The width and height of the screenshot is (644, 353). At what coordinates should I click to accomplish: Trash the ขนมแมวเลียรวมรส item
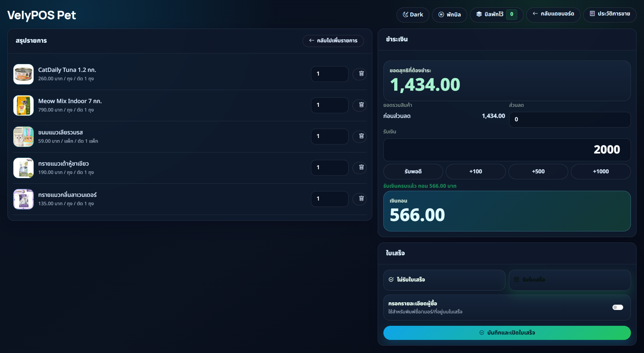361,136
